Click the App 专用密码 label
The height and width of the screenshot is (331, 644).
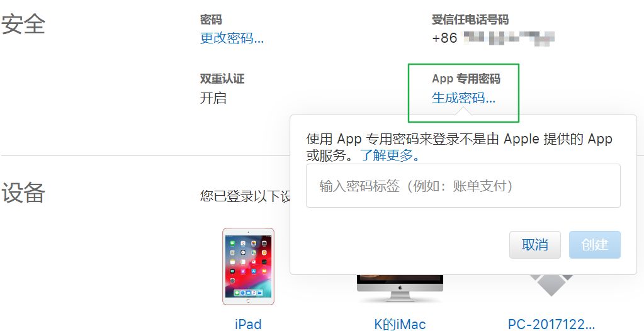coord(466,79)
